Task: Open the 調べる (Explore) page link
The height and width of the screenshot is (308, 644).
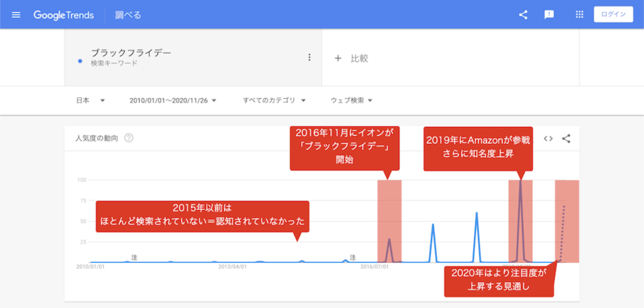Action: click(128, 15)
